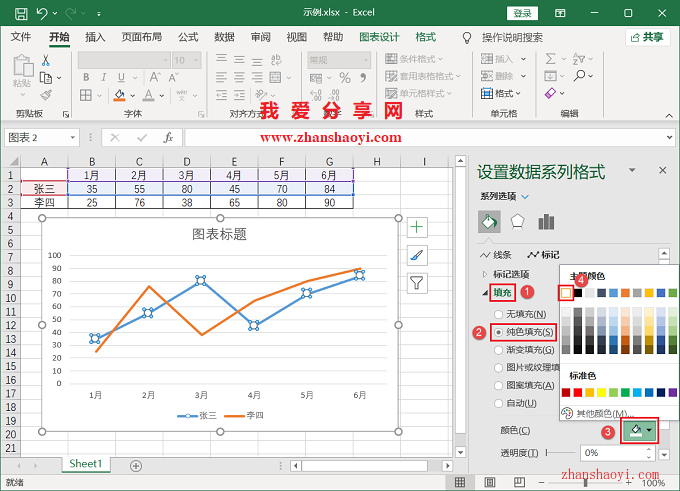The height and width of the screenshot is (491, 680).
Task: Switch to Page Break Preview icon
Action: [519, 482]
